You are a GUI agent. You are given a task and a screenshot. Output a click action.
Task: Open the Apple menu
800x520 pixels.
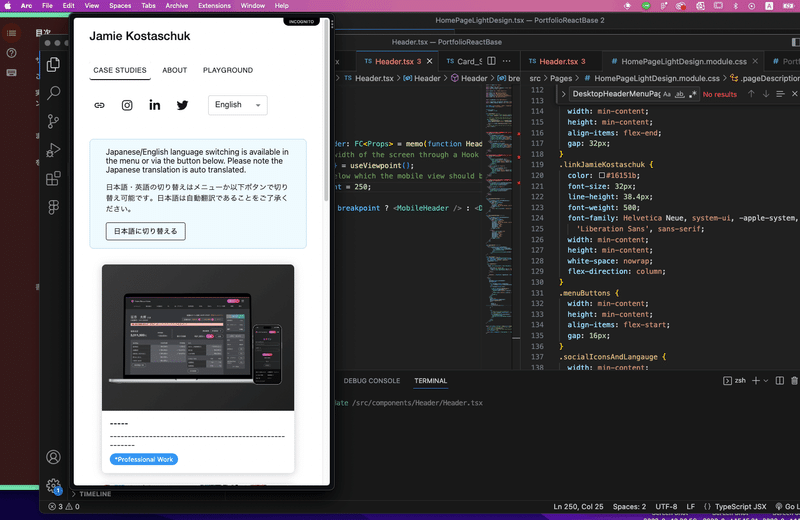pyautogui.click(x=8, y=6)
